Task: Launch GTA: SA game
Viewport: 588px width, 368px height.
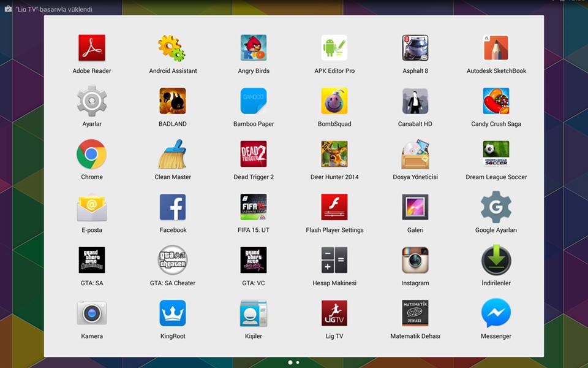Action: tap(92, 260)
